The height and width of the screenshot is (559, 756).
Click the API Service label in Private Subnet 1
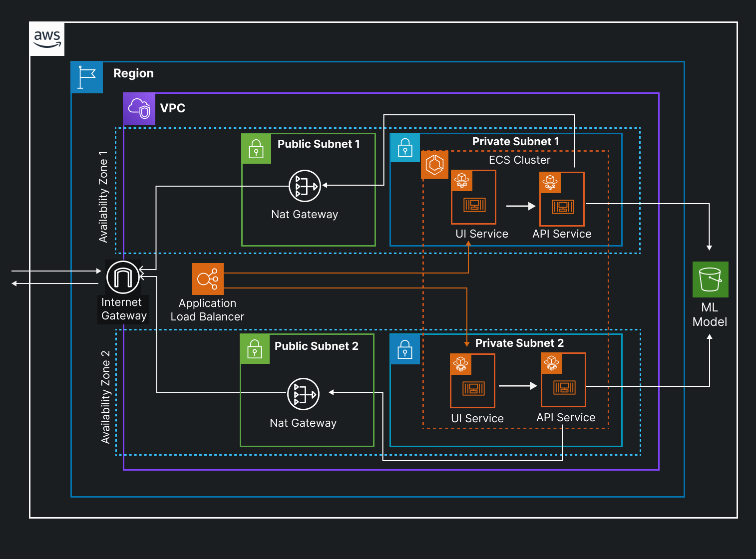(x=562, y=234)
